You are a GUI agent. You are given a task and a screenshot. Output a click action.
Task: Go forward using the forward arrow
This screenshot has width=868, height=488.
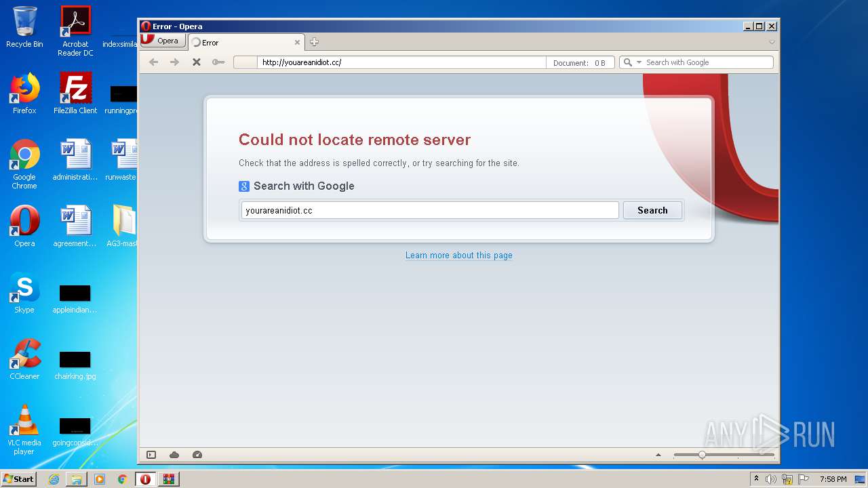point(175,62)
